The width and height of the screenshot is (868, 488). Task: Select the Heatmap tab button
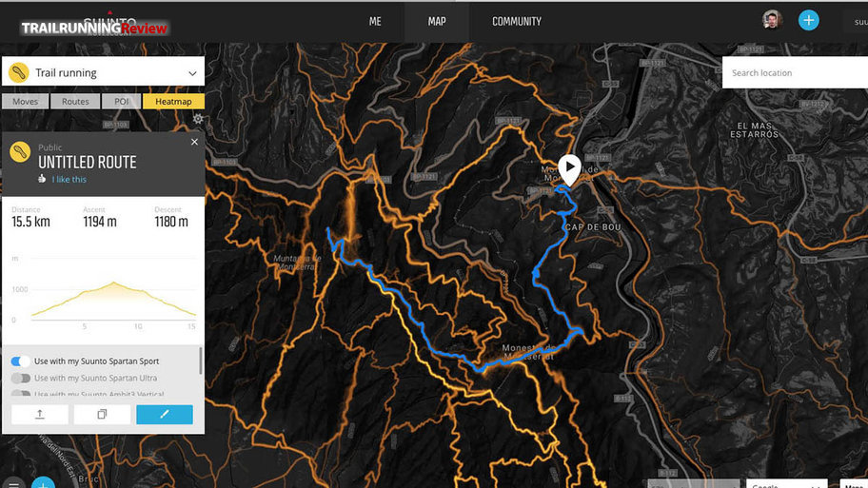click(x=173, y=101)
